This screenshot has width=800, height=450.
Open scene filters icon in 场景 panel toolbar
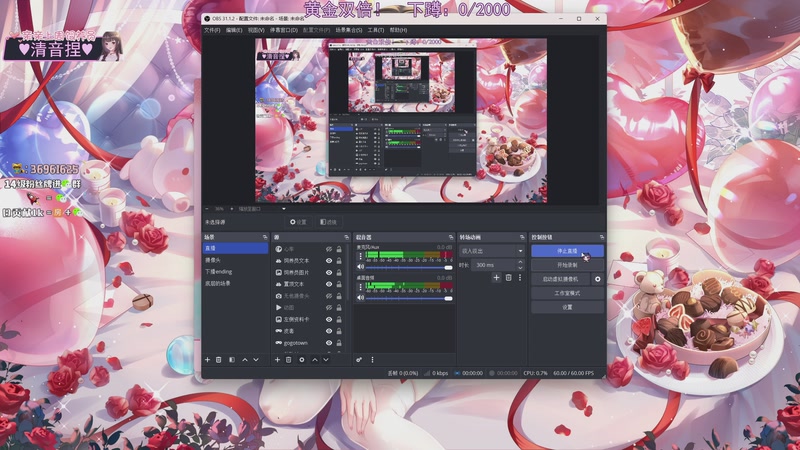232,360
